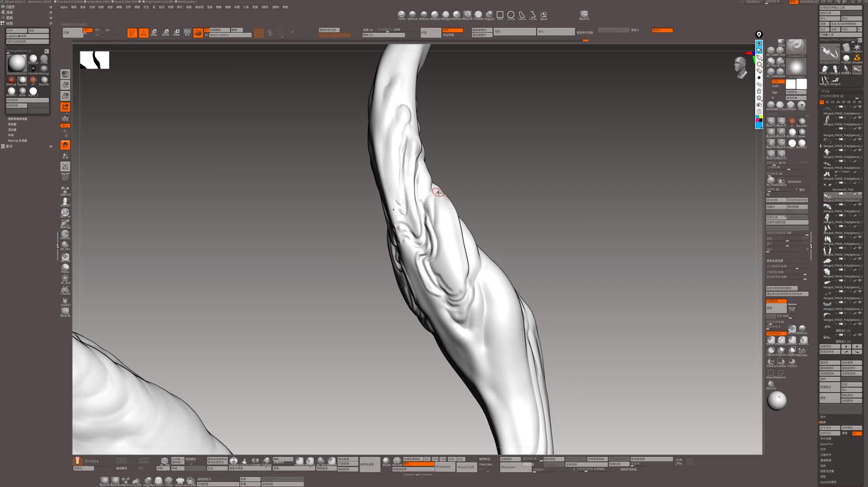Toggle orange Edit mode button in toolbar
The height and width of the screenshot is (487, 868).
point(132,33)
